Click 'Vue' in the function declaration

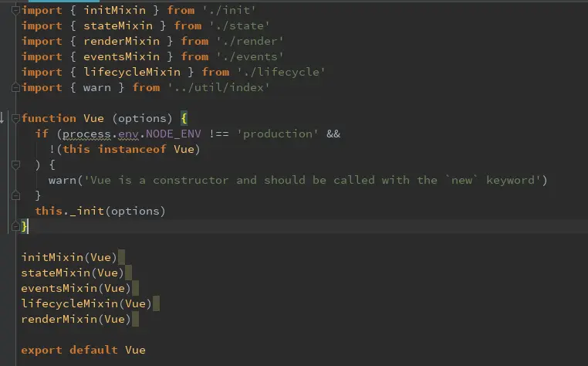93,118
